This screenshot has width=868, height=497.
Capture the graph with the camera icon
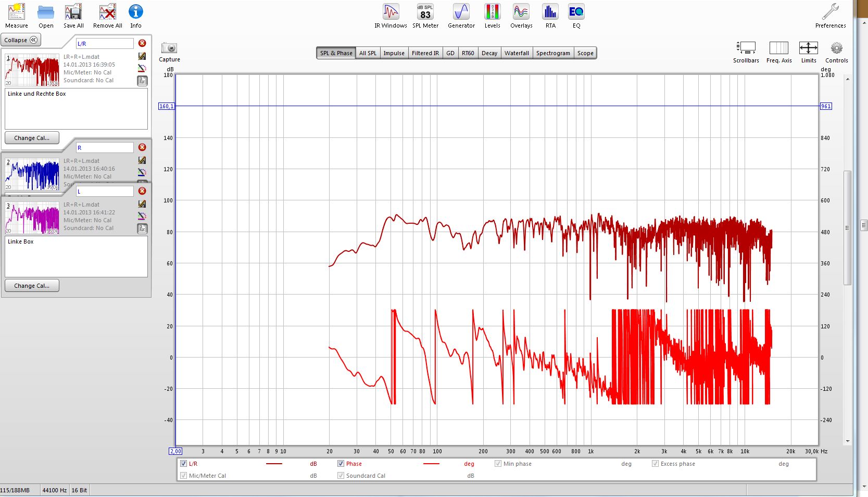169,48
